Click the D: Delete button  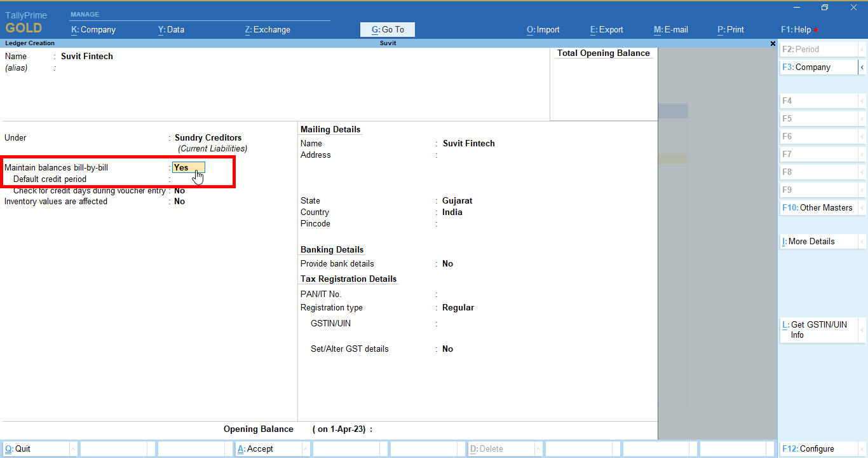click(501, 448)
